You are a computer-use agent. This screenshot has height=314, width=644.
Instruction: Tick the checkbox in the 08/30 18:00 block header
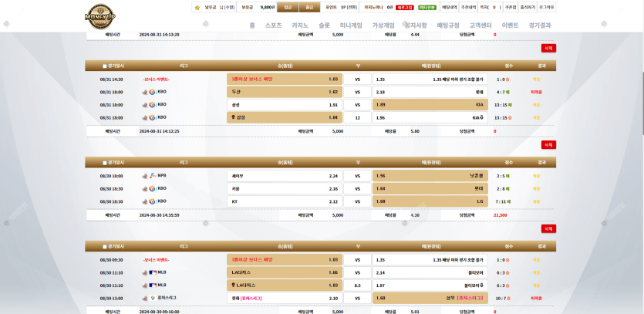coord(105,163)
